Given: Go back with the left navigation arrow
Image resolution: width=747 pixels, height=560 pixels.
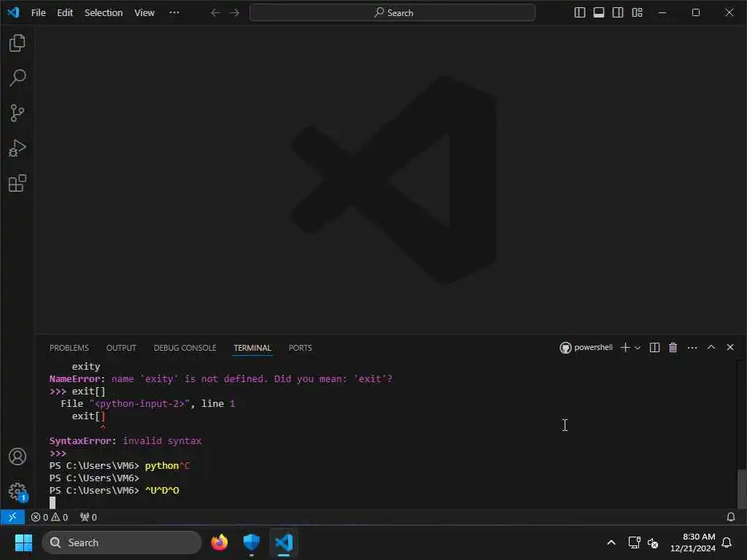Looking at the screenshot, I should pyautogui.click(x=215, y=13).
